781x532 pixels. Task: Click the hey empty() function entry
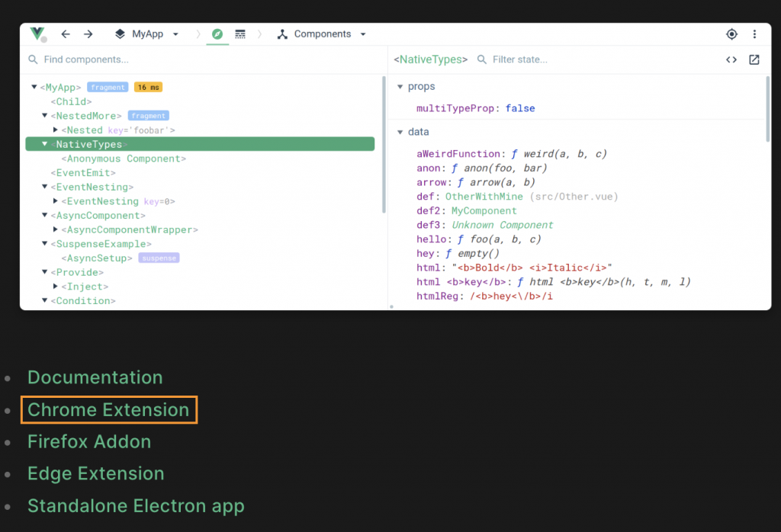(x=458, y=253)
